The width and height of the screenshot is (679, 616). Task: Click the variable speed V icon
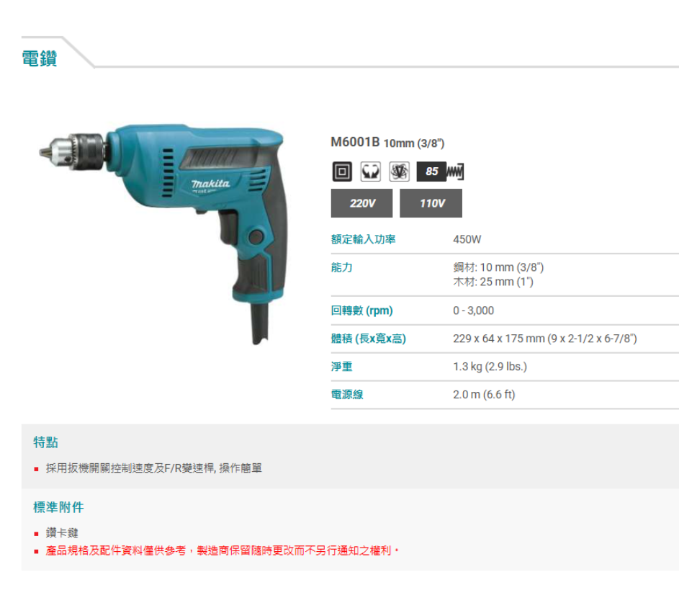pyautogui.click(x=399, y=171)
